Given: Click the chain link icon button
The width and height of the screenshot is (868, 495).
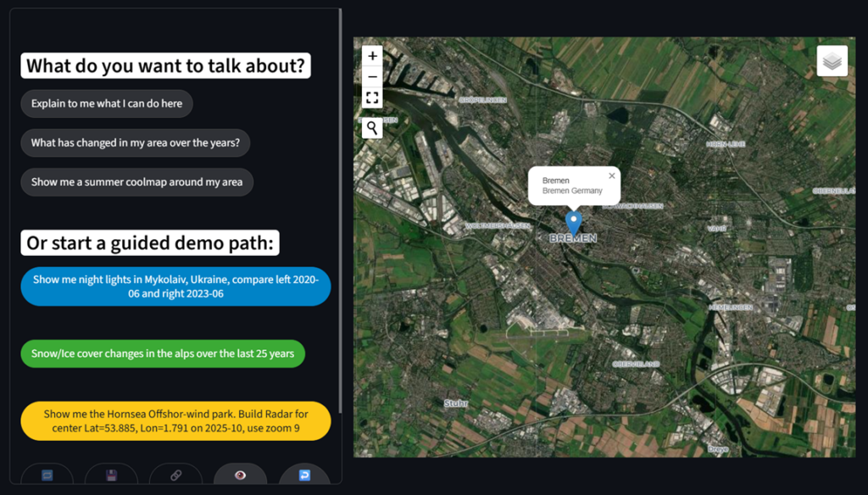Looking at the screenshot, I should (x=175, y=476).
